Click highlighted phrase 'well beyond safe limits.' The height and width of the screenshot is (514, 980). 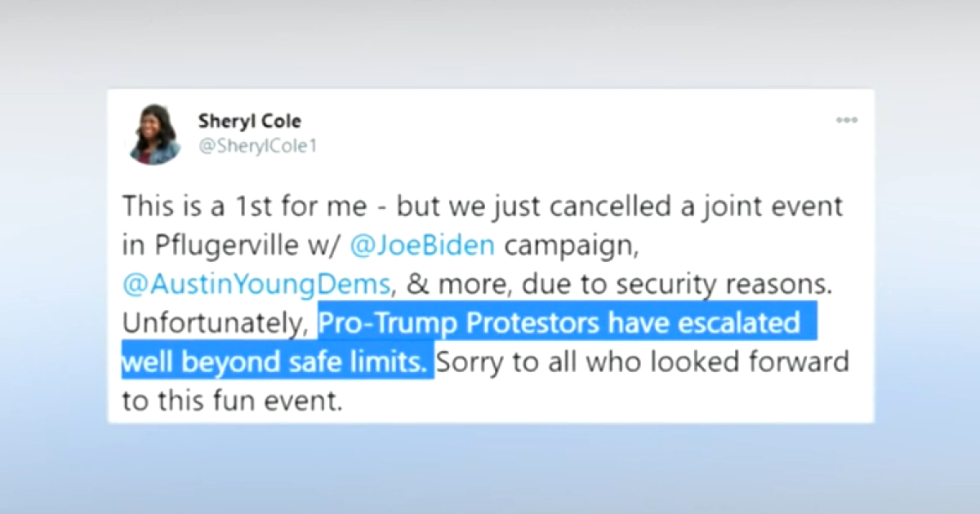(x=276, y=361)
